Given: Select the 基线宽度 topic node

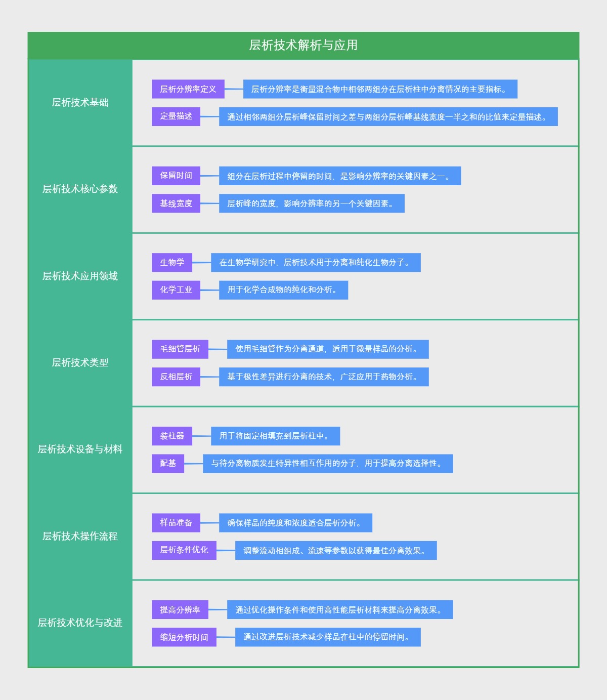Looking at the screenshot, I should click(176, 203).
